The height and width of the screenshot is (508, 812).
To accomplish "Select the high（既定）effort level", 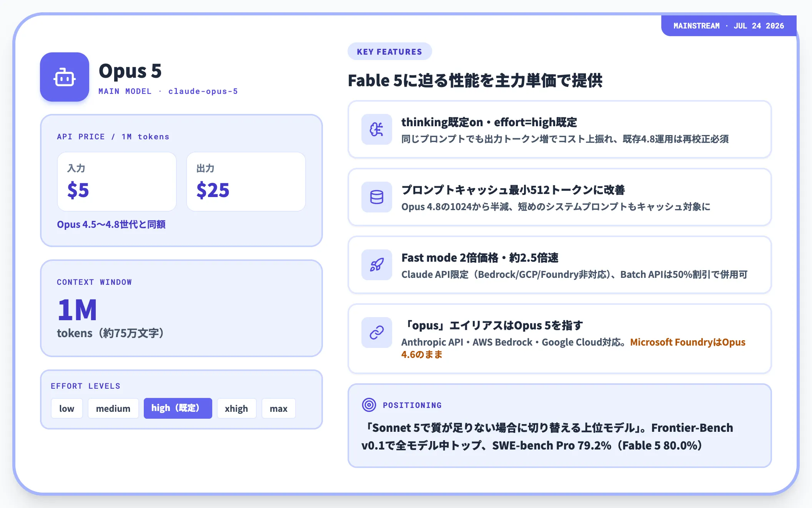I will 178,408.
